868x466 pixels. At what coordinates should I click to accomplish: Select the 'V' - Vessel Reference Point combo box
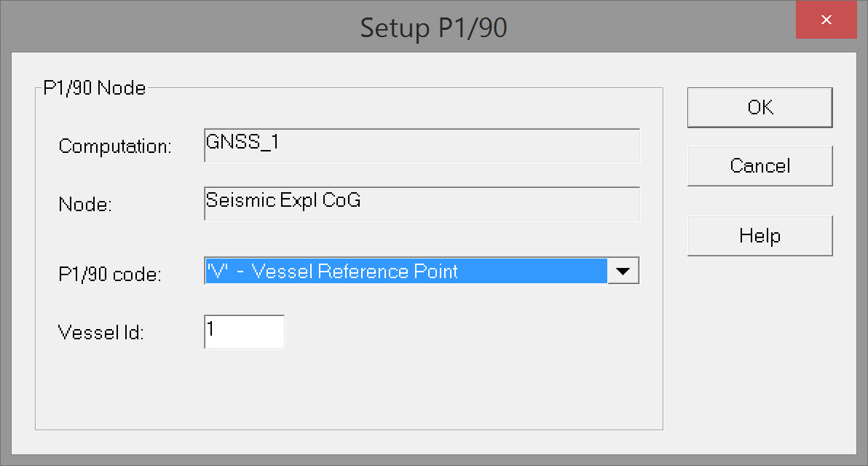pyautogui.click(x=406, y=271)
